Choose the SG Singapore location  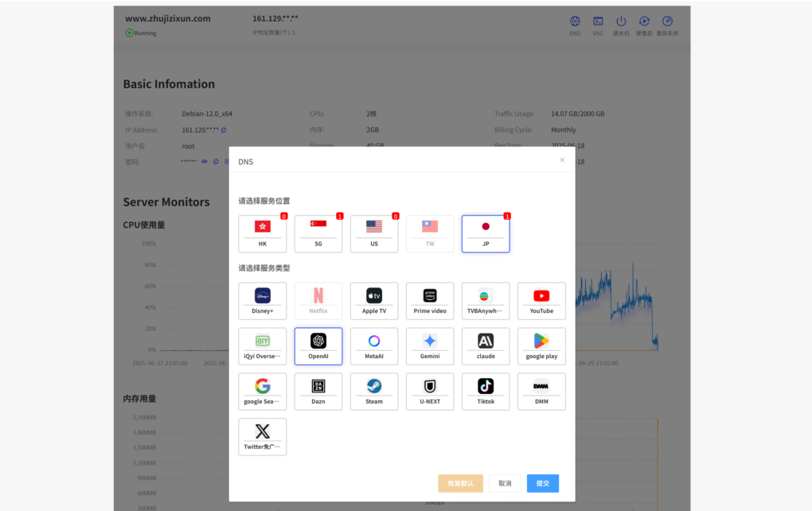(318, 234)
